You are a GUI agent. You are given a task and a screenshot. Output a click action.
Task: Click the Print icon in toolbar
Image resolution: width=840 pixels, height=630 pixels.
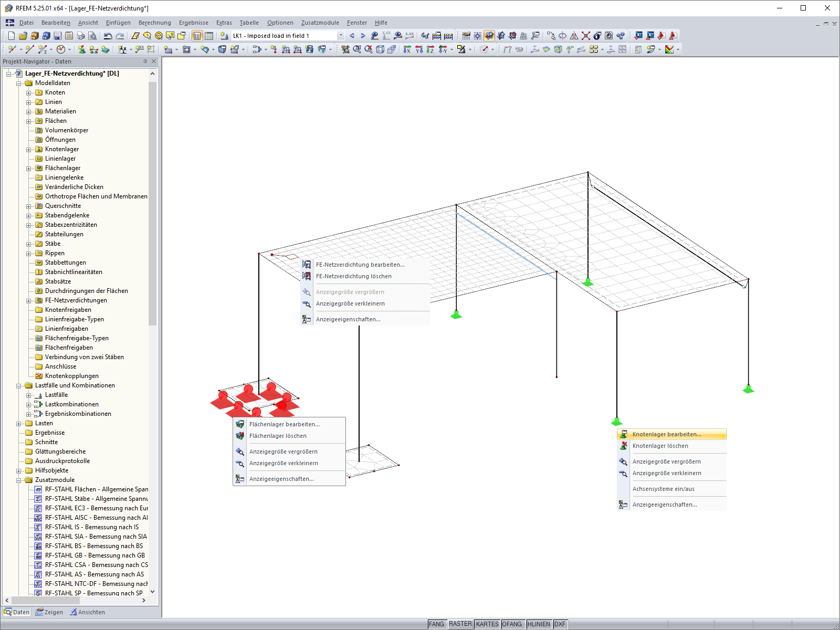(x=81, y=36)
